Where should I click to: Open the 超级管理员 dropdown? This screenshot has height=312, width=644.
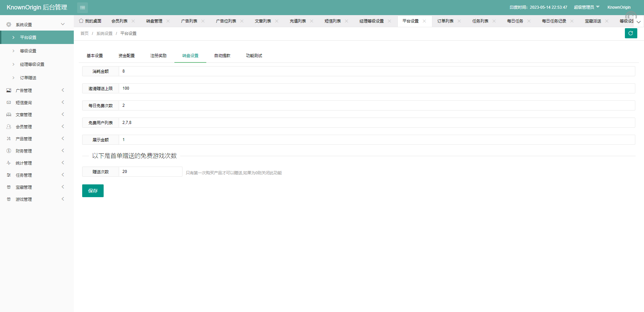pyautogui.click(x=586, y=7)
